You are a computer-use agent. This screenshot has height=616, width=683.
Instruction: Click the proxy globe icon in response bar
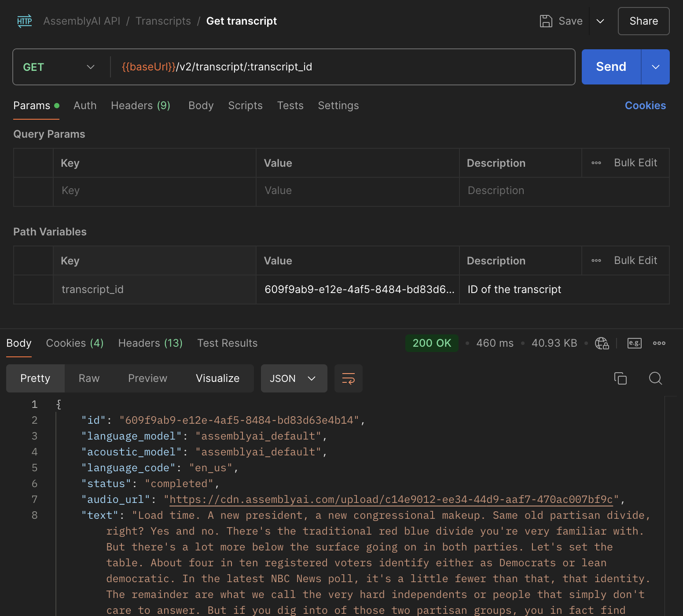(602, 343)
